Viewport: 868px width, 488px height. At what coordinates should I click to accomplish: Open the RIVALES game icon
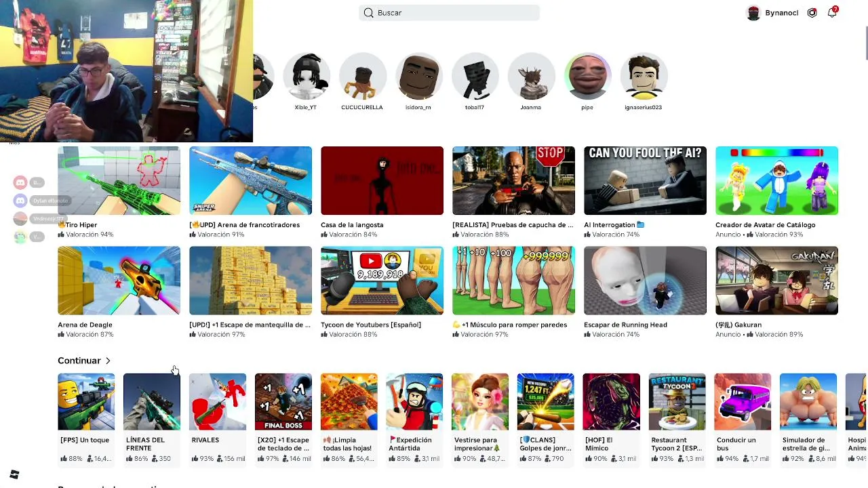218,401
